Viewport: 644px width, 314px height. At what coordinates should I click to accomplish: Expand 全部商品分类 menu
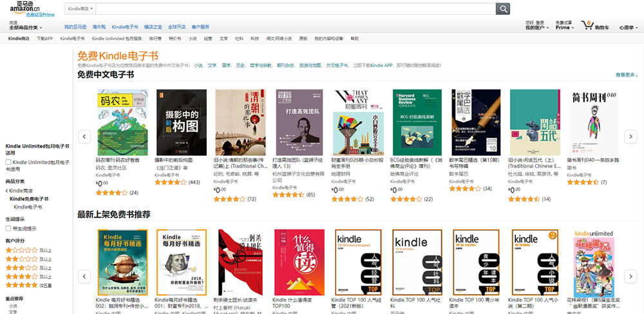click(26, 28)
